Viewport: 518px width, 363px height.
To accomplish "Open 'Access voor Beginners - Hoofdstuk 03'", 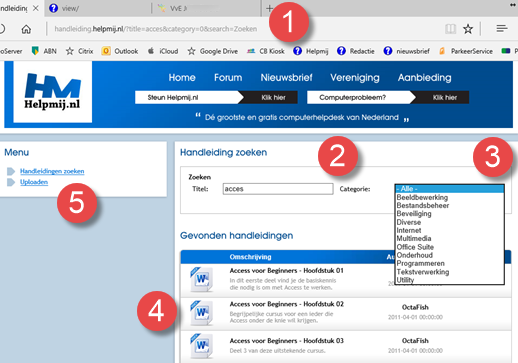I will tap(286, 341).
